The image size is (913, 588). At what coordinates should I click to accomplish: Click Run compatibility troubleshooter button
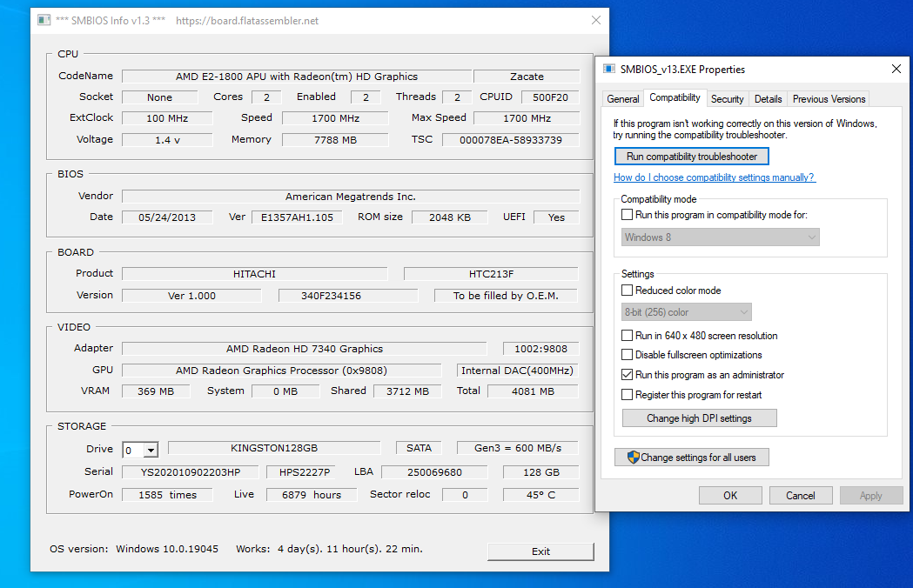point(692,157)
